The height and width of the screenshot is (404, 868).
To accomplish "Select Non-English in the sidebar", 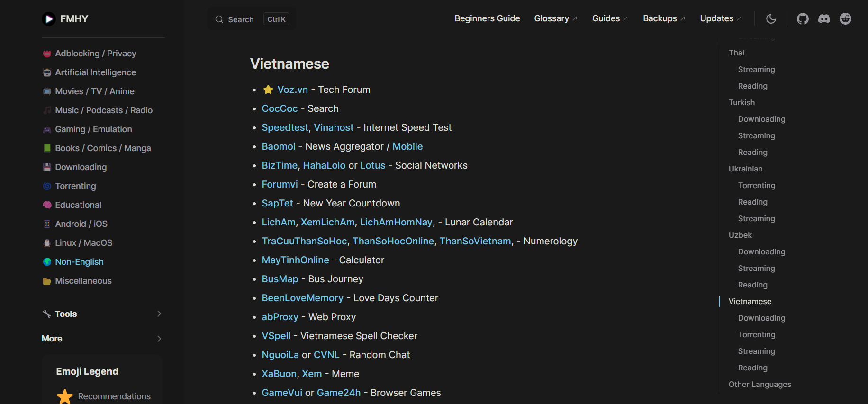I will click(79, 262).
